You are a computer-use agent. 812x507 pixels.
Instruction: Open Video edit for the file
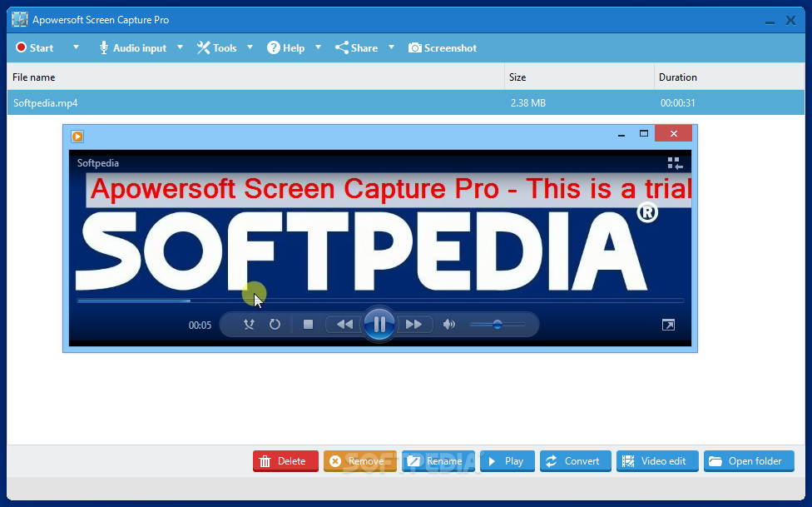657,461
